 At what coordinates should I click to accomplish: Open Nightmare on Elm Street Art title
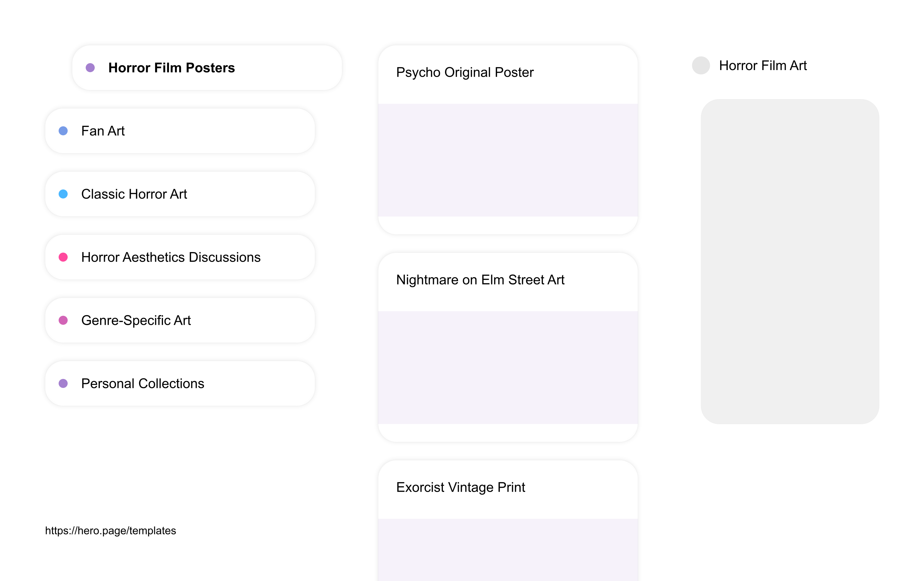tap(480, 280)
